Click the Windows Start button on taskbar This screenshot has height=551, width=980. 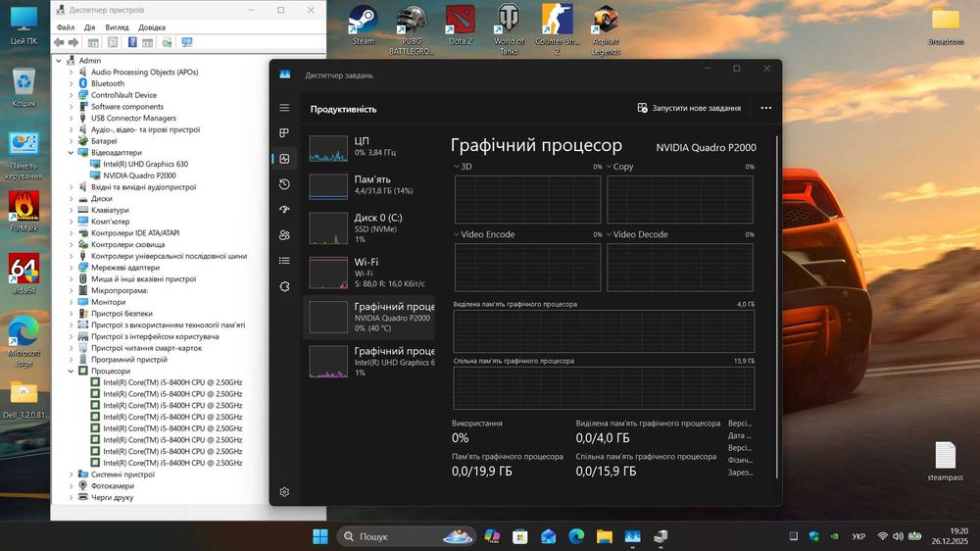point(320,536)
